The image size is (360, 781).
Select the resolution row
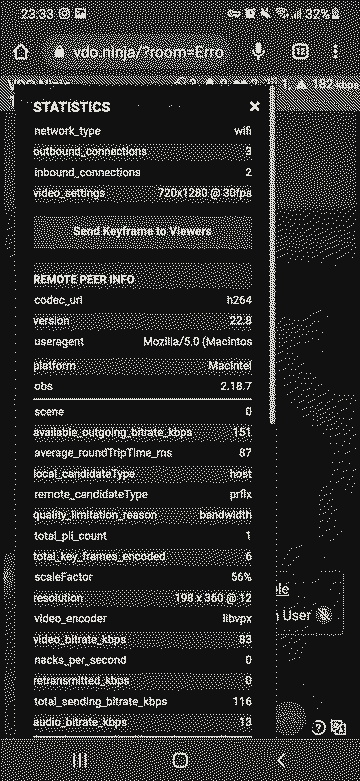point(142,598)
